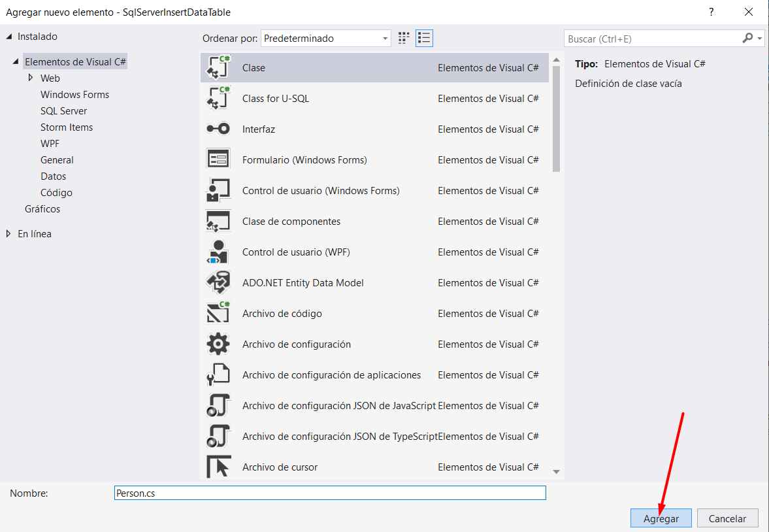Viewport: 769px width, 532px height.
Task: Expand the En línea section
Action: pos(8,234)
